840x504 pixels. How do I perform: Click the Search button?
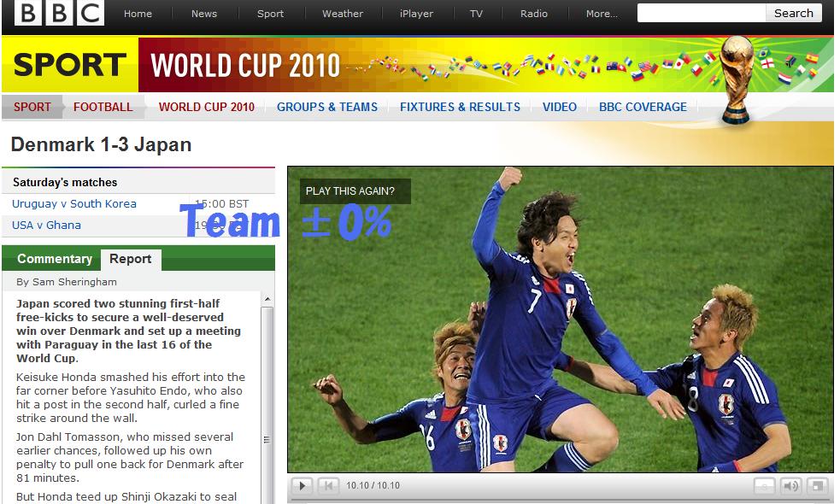point(793,13)
